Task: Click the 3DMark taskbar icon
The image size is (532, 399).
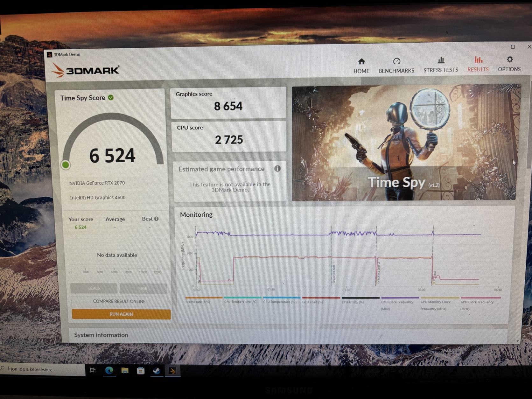Action: 172,371
